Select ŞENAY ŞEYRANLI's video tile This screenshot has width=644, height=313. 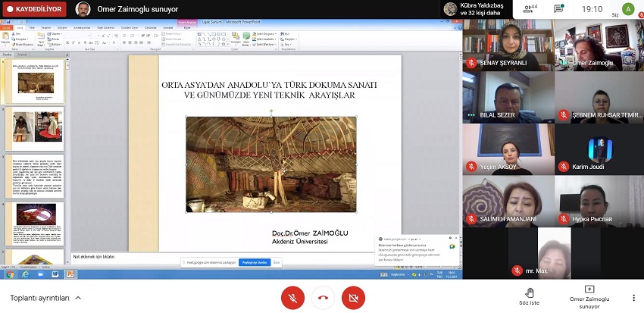point(508,45)
